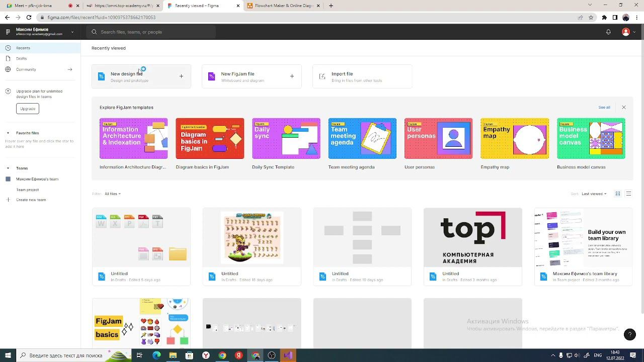
Task: Open Microsoft Edge from the taskbar
Action: tap(156, 355)
